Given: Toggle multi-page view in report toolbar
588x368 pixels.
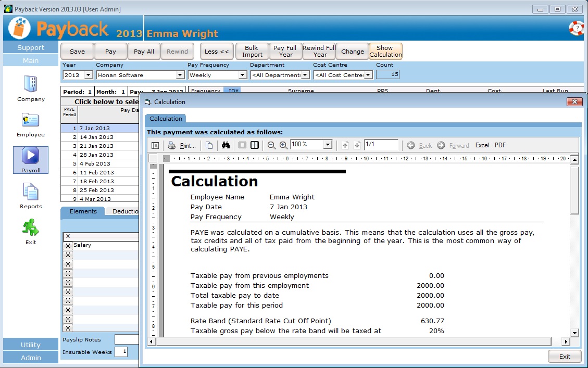Looking at the screenshot, I should click(x=254, y=145).
